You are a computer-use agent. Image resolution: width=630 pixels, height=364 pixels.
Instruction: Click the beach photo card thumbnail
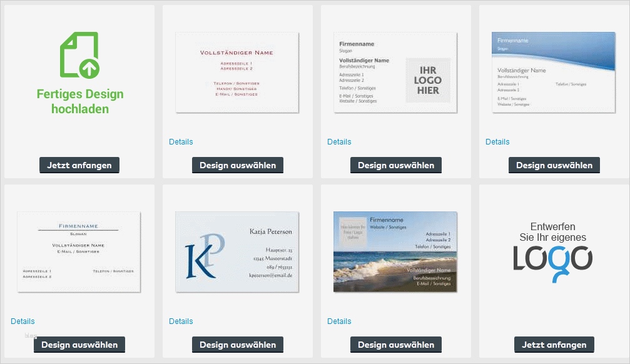click(395, 251)
